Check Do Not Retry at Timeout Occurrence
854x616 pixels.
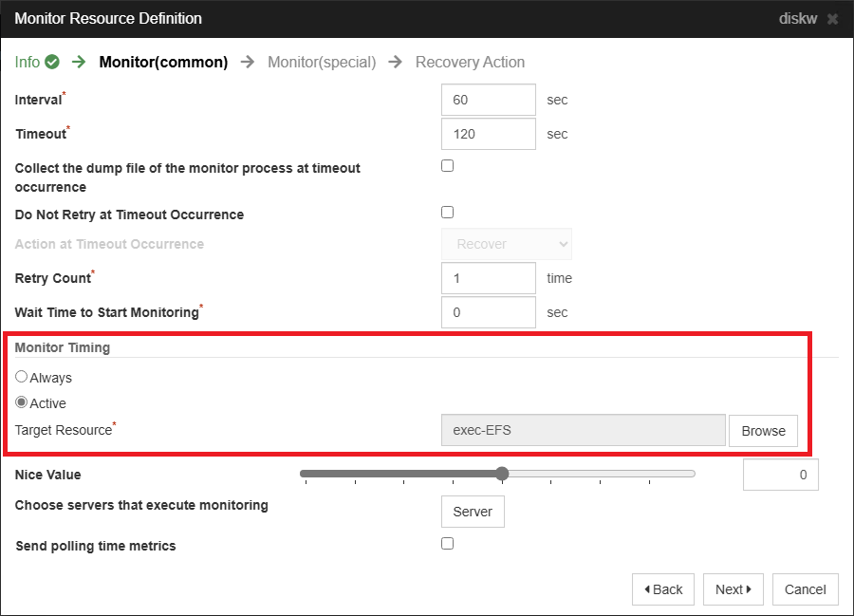coord(447,212)
